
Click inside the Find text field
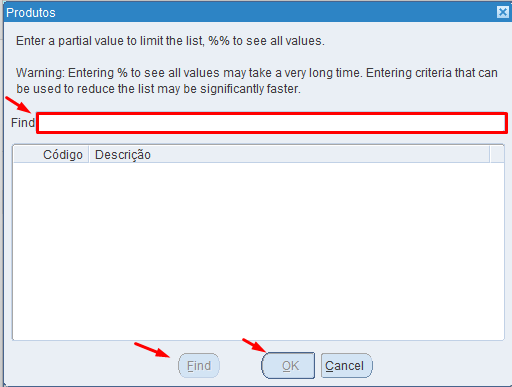point(272,123)
